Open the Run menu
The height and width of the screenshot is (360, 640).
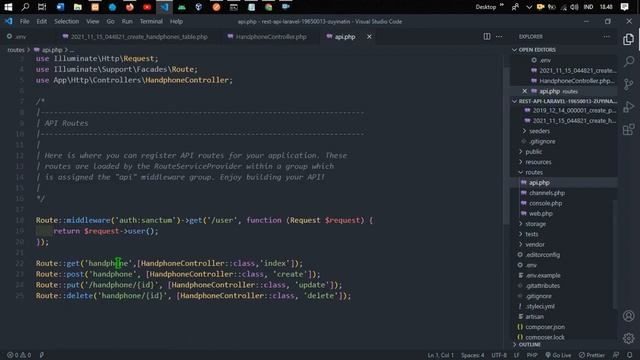(127, 21)
